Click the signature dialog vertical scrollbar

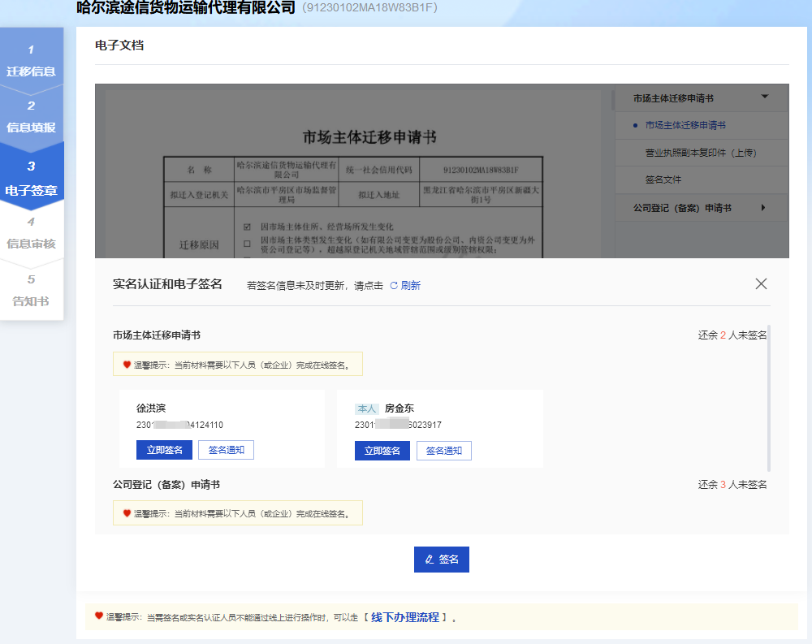click(768, 398)
